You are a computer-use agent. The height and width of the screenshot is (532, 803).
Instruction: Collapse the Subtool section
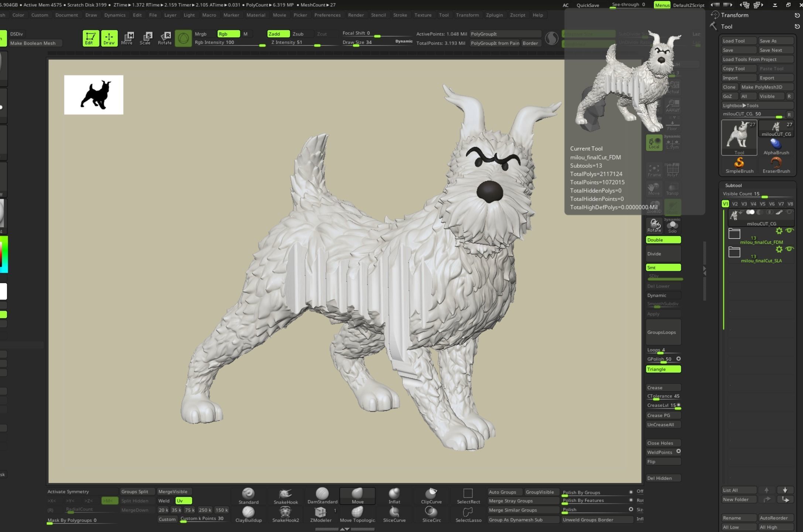[733, 185]
